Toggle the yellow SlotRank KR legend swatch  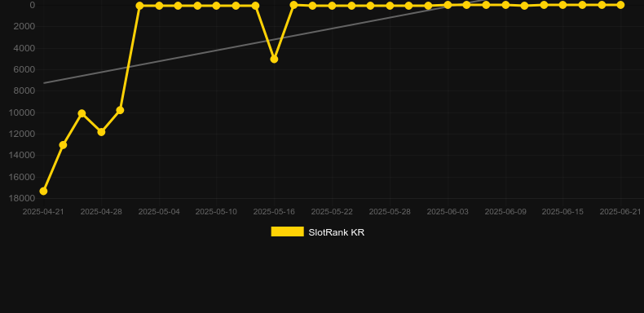coord(288,231)
